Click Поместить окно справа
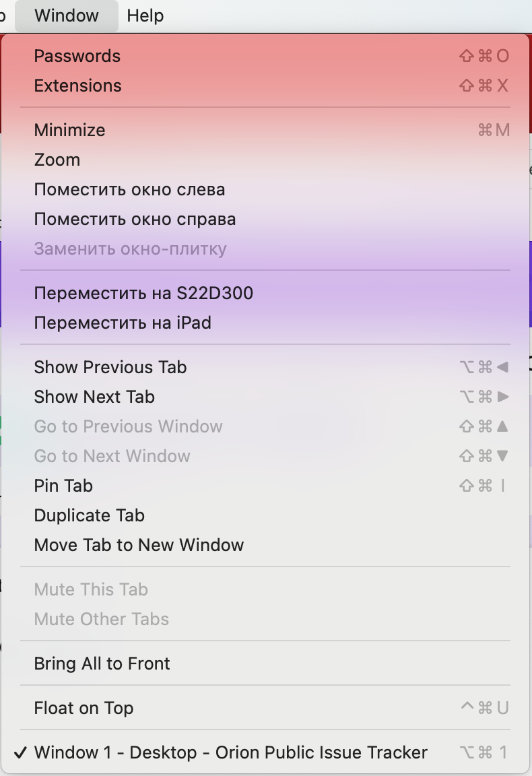Viewport: 532px width, 776px height. (x=135, y=219)
